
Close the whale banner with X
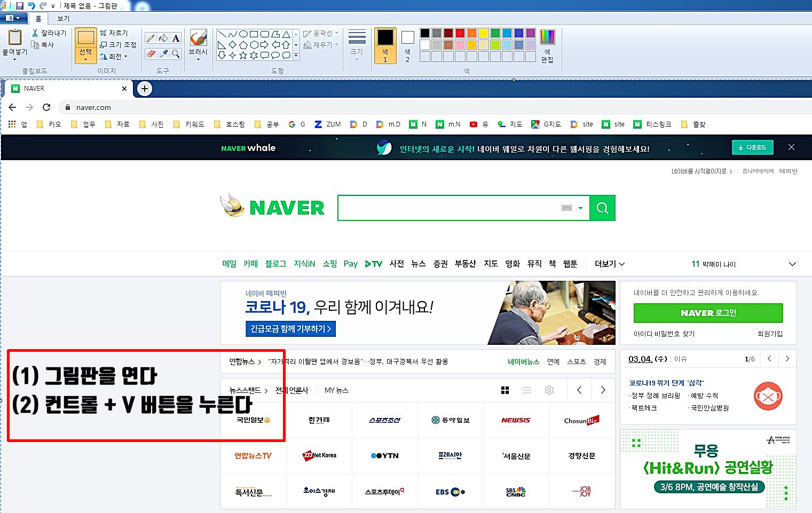tap(791, 147)
